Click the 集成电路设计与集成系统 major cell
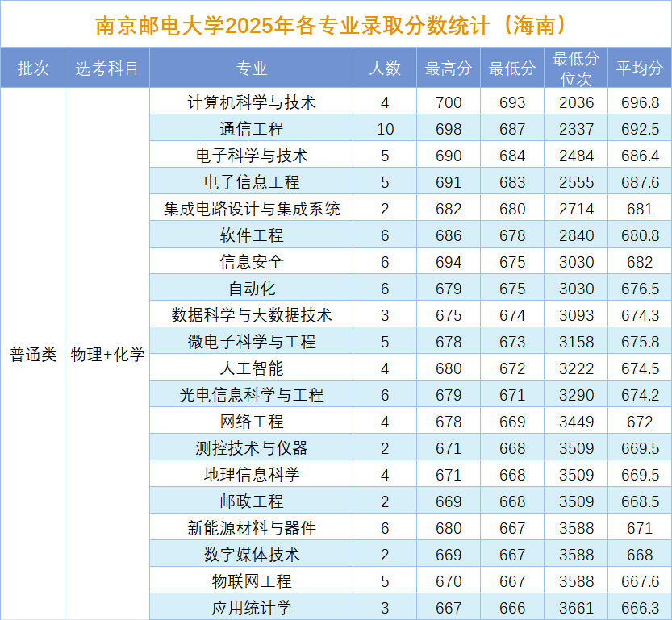Screen dimensions: 672x620 point(251,209)
